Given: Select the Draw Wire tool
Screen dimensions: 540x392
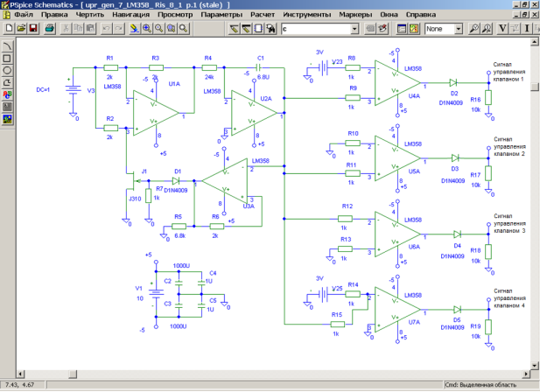Looking at the screenshot, I should click(235, 28).
